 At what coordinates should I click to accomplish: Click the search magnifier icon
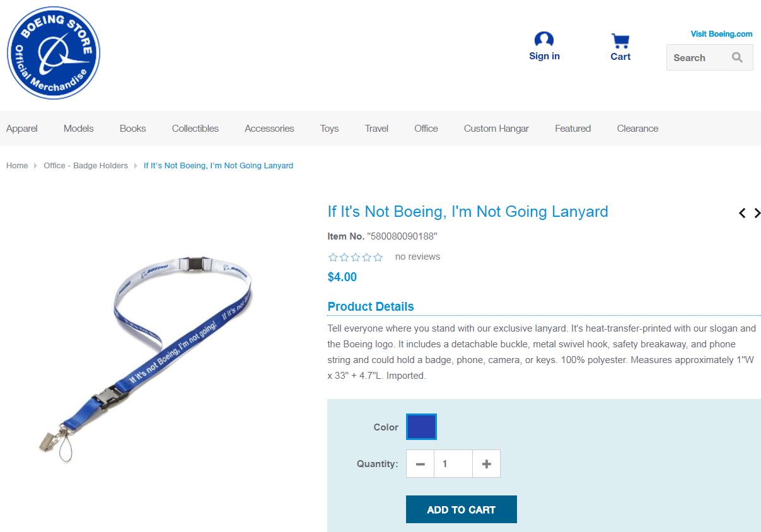click(x=737, y=57)
